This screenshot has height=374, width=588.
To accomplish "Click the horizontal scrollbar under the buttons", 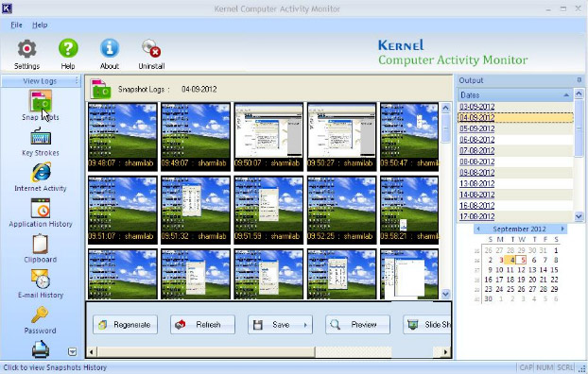I will [x=268, y=352].
